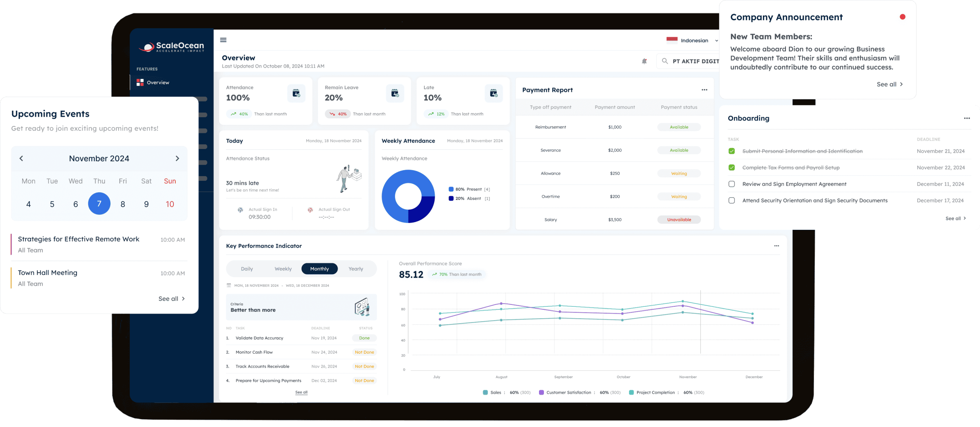Check Attend Security Orientation task checkbox
980x427 pixels.
coord(732,201)
